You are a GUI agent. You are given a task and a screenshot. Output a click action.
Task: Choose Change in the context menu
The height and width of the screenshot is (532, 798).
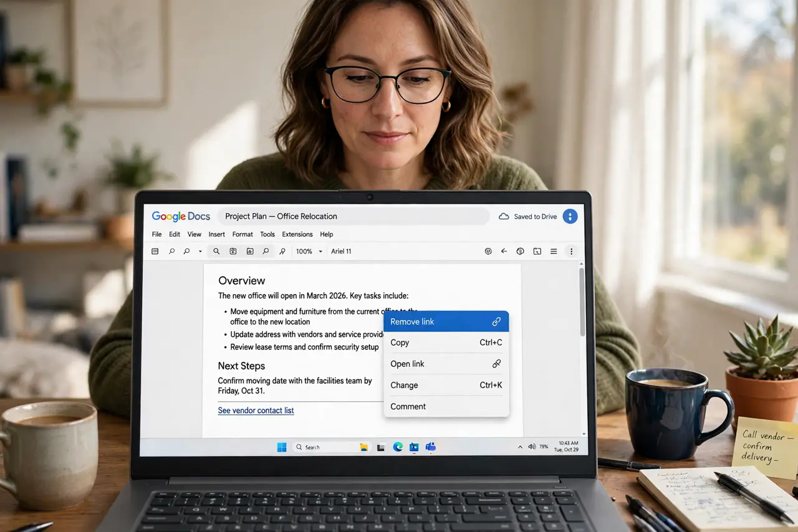[446, 385]
